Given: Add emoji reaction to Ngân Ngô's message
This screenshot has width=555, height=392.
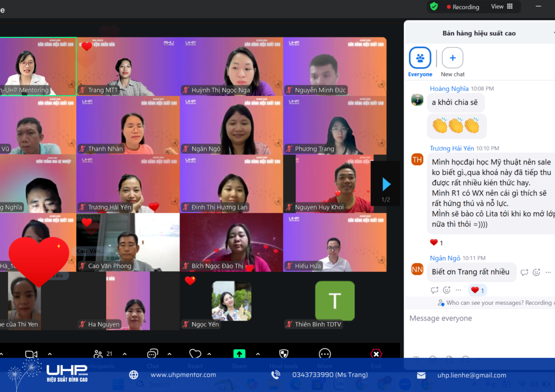Looking at the screenshot, I should (537, 272).
